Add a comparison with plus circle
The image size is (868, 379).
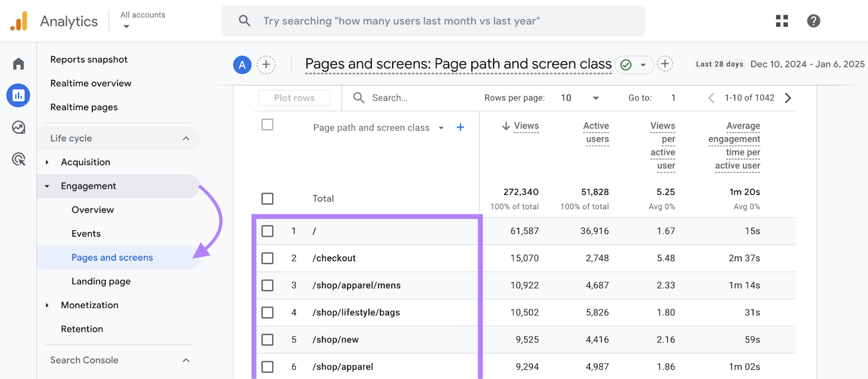(266, 65)
